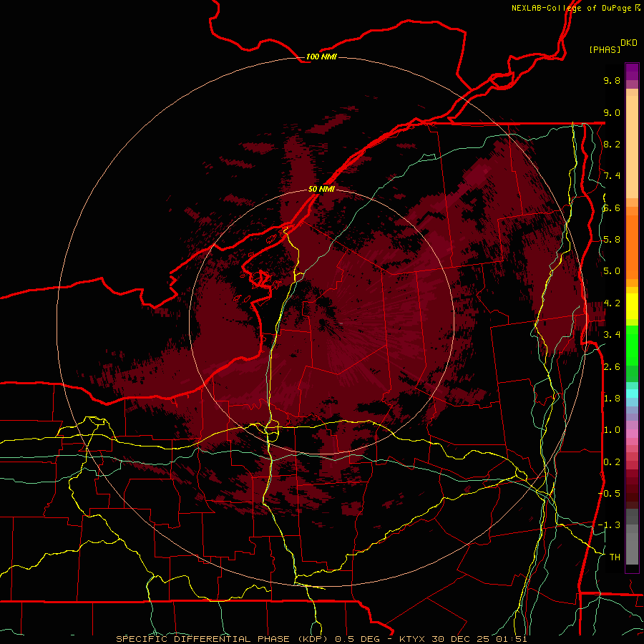Select the 9.0 value on the scale
Viewport: 644px width, 644px height.
pyautogui.click(x=612, y=112)
